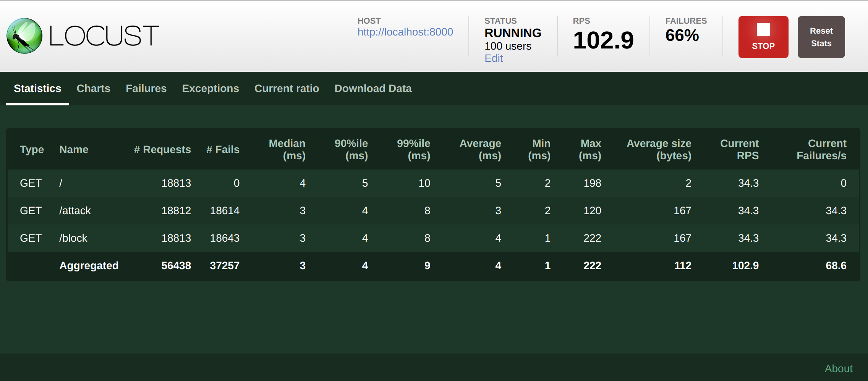This screenshot has height=381, width=868.
Task: Sort by # Fails column header
Action: click(223, 150)
